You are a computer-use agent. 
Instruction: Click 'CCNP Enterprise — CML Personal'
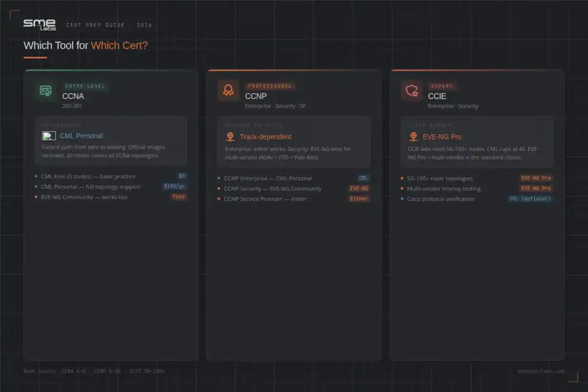[x=268, y=178]
